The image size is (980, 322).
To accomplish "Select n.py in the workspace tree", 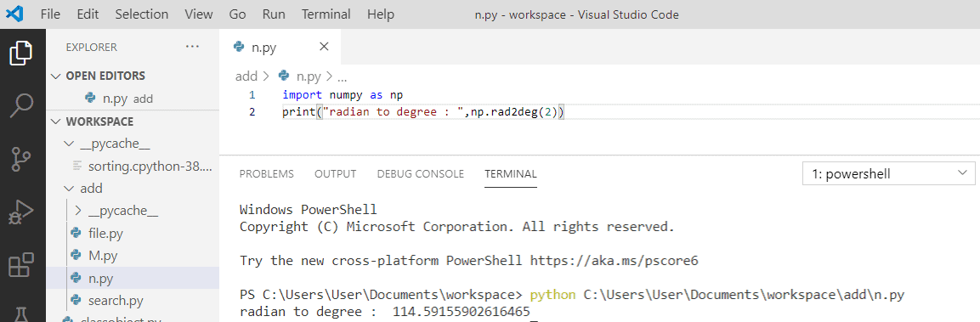I will (x=133, y=278).
